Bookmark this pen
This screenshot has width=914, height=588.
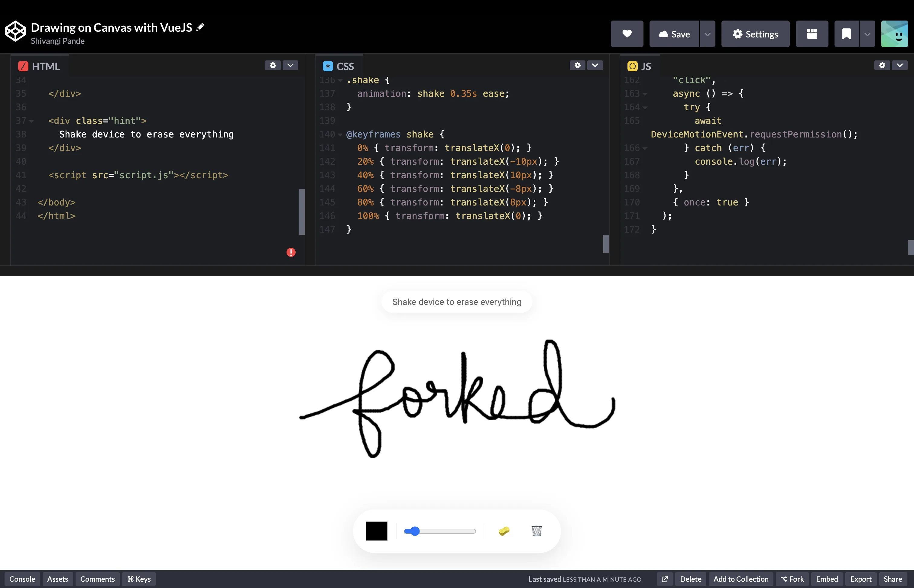tap(846, 34)
